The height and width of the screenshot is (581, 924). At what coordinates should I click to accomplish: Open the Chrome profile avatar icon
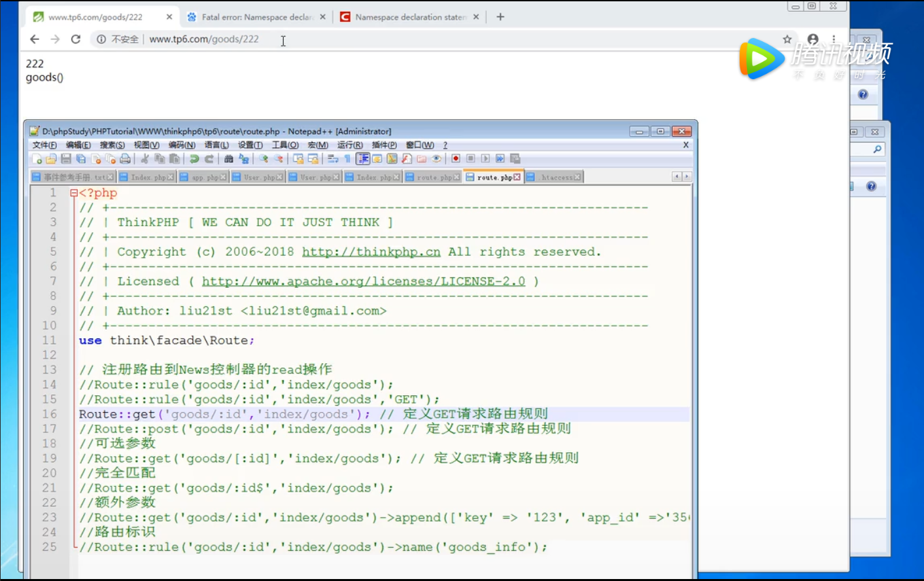tap(813, 39)
